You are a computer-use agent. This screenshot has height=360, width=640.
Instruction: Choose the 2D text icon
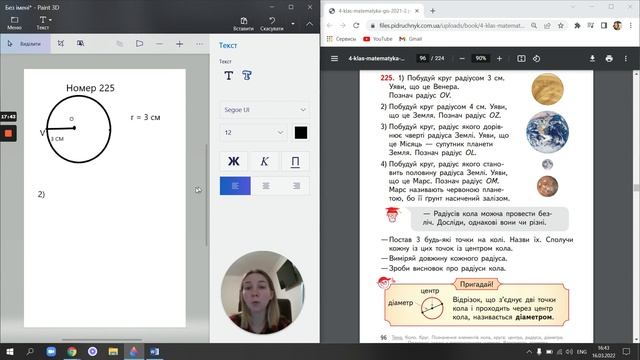pos(229,76)
